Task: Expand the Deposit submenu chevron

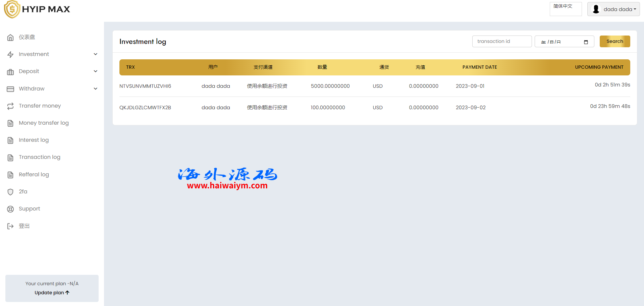Action: [x=96, y=71]
